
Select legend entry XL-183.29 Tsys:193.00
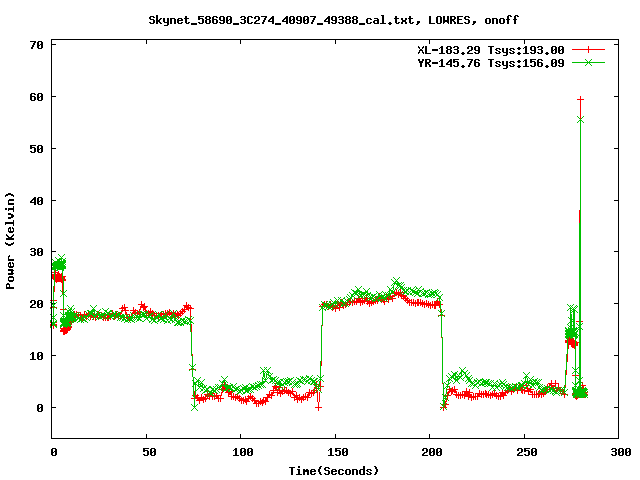[491, 50]
